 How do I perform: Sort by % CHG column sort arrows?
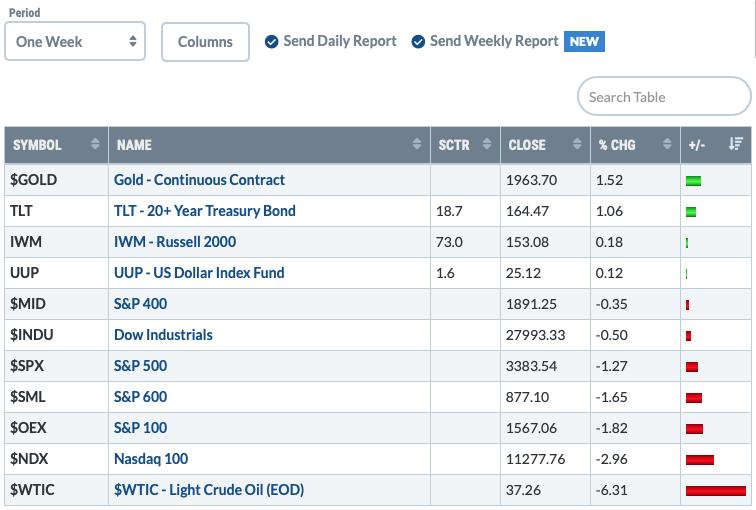click(x=667, y=144)
